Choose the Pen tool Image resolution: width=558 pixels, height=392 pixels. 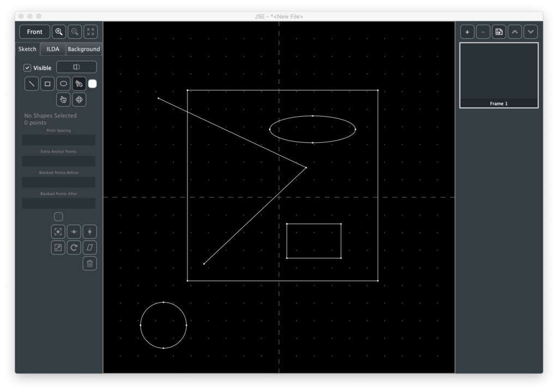[x=79, y=84]
